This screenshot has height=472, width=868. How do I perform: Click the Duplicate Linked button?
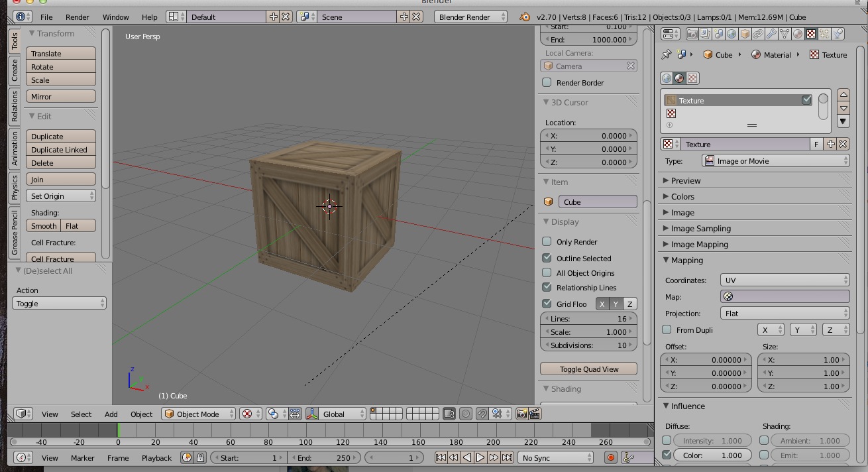(61, 149)
